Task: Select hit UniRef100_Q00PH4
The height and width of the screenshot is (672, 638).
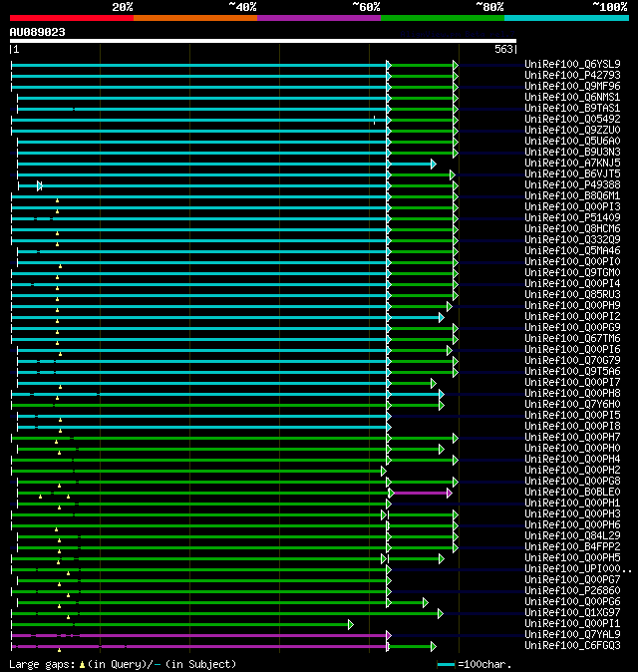Action: 572,460
